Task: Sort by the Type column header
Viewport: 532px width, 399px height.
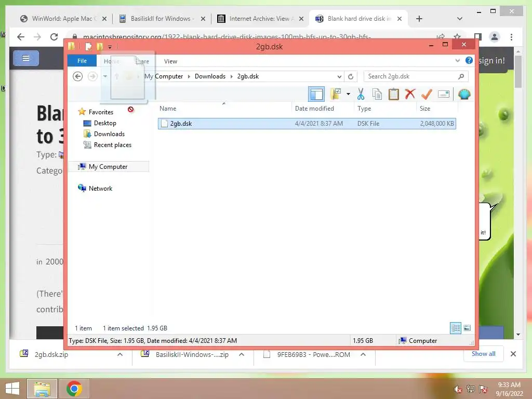Action: pos(385,109)
